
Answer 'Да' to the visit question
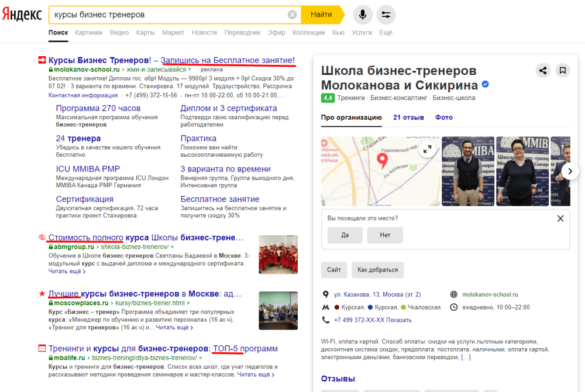345,235
